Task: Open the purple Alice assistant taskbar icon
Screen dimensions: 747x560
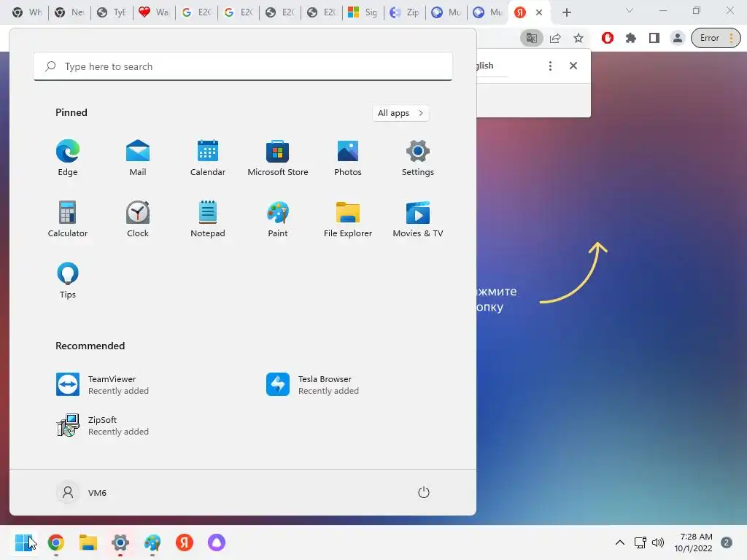Action: [x=216, y=542]
